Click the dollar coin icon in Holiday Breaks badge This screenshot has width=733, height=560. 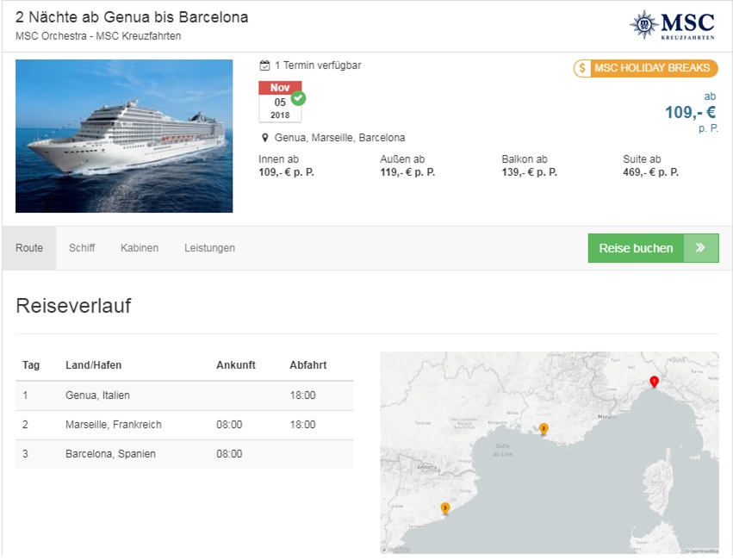(582, 68)
